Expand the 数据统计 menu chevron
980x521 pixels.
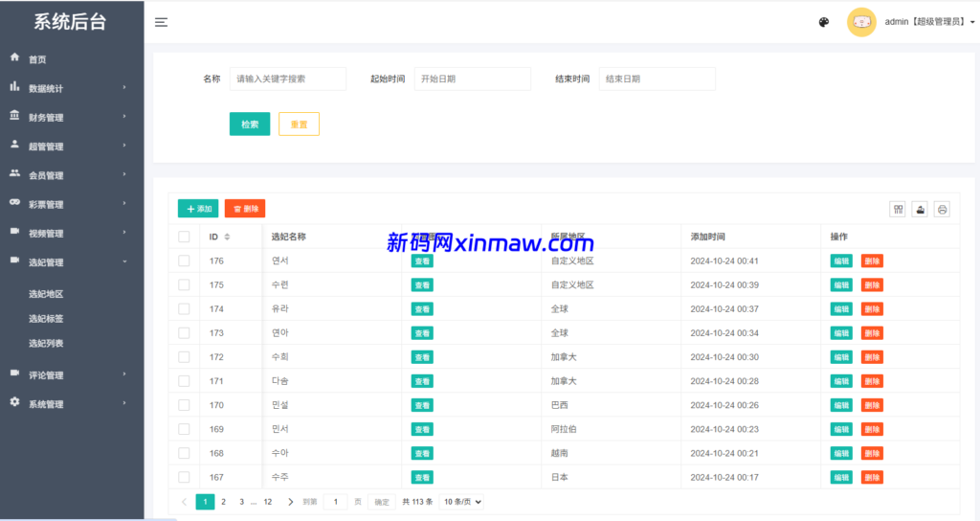tap(124, 87)
